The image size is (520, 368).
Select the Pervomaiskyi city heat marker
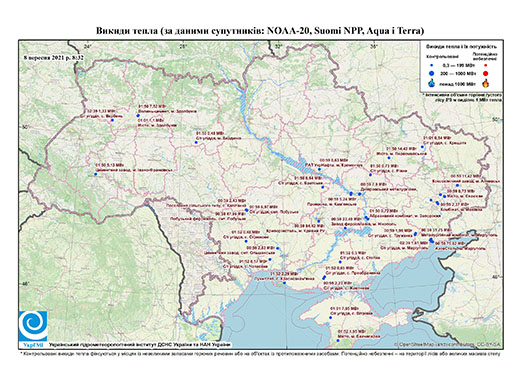click(x=389, y=158)
